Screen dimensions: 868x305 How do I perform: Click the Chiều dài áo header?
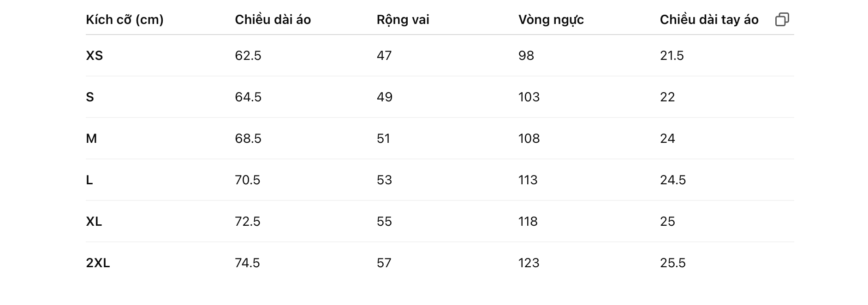273,19
